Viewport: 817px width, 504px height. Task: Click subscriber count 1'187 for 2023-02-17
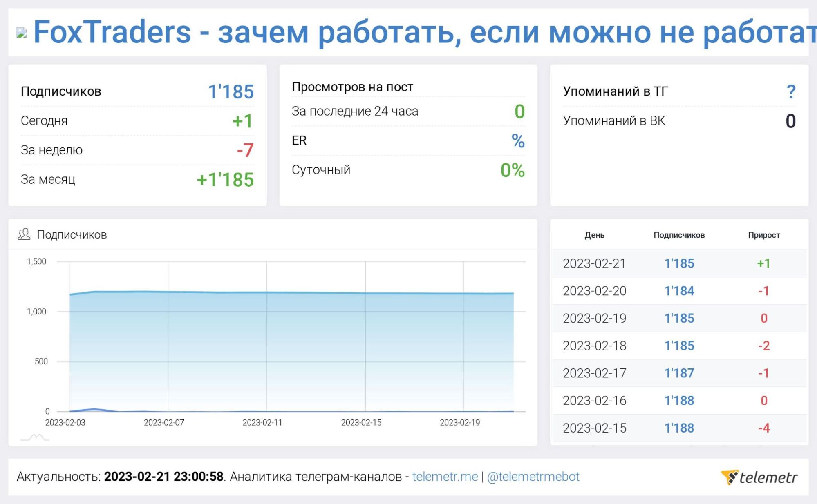679,373
